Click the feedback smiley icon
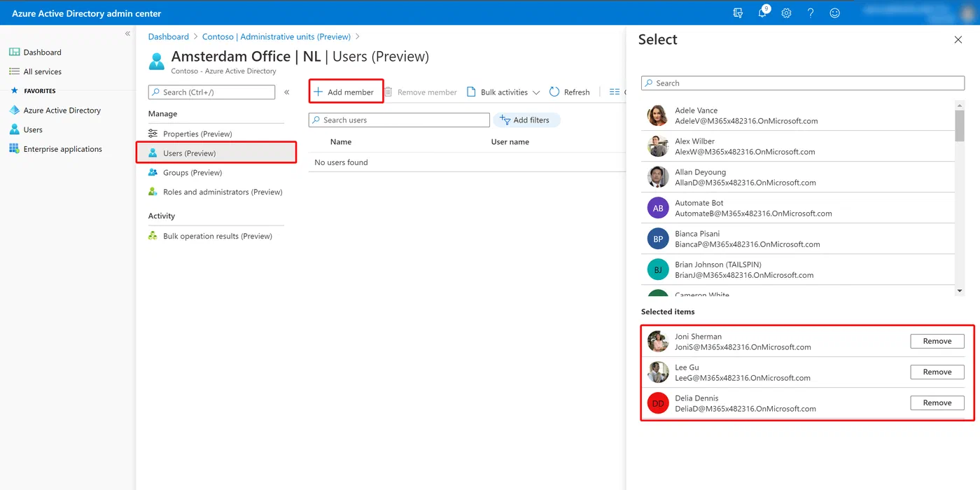980x490 pixels. point(834,13)
